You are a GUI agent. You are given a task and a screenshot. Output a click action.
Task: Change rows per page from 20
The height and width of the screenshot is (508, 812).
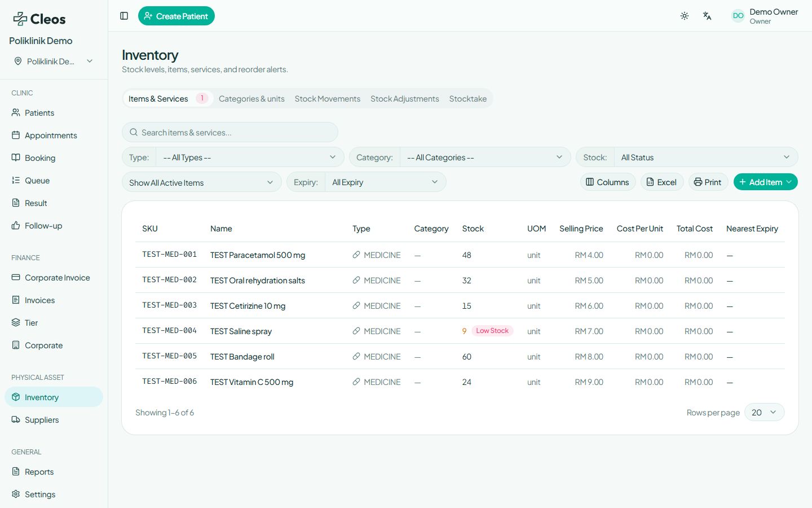coord(764,413)
